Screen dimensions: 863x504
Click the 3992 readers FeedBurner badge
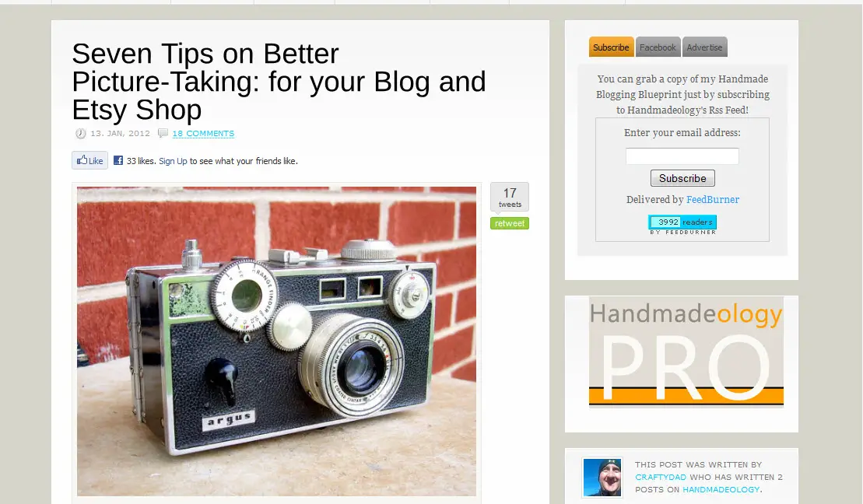tap(682, 222)
